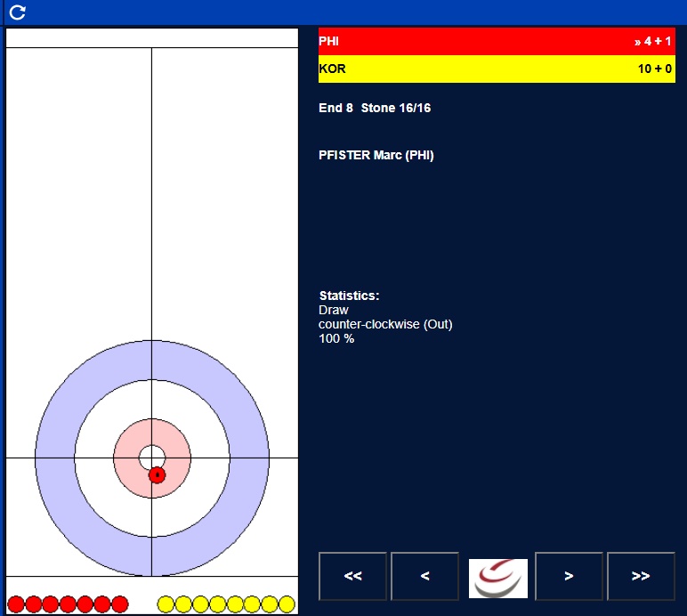Jump to first stone with << button

352,576
